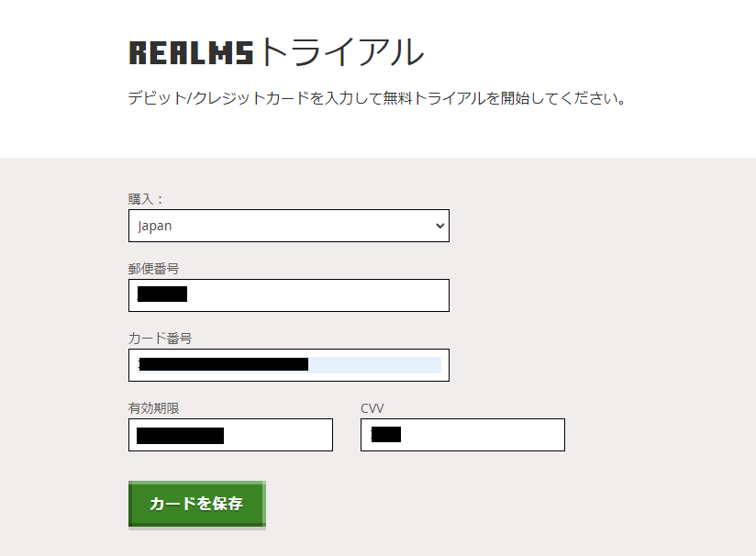Focus the 郵便番号 postal code field

point(289,295)
